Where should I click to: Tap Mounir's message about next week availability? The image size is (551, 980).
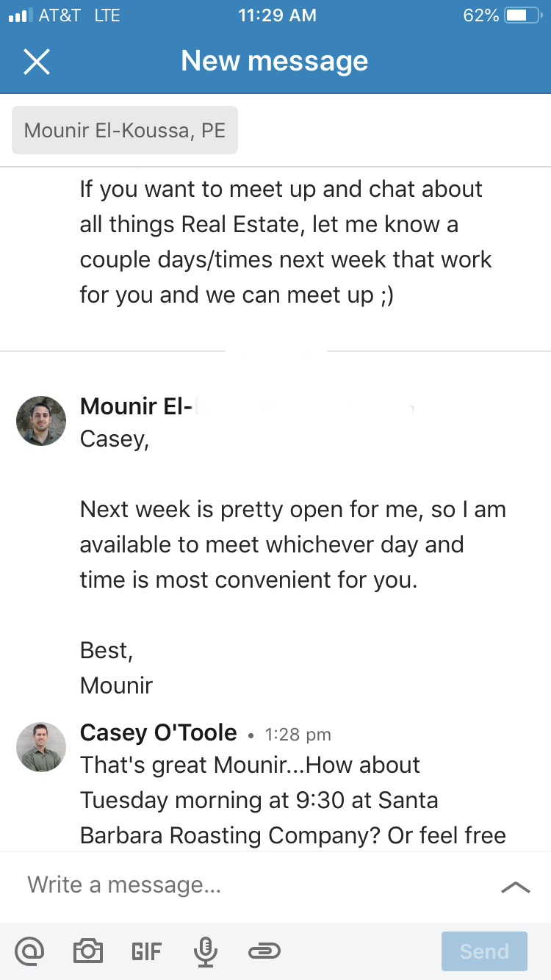292,544
